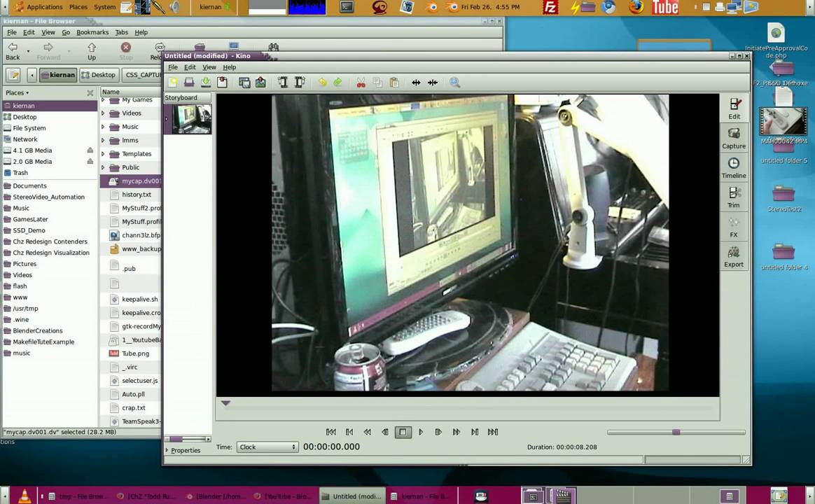
Task: Click the Open file icon in Kino toolbar
Action: point(189,82)
